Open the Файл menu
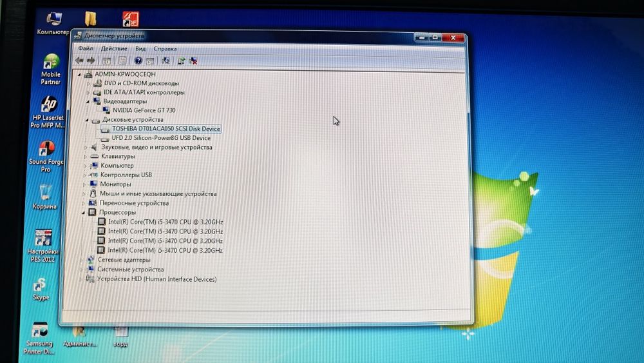 (x=86, y=48)
